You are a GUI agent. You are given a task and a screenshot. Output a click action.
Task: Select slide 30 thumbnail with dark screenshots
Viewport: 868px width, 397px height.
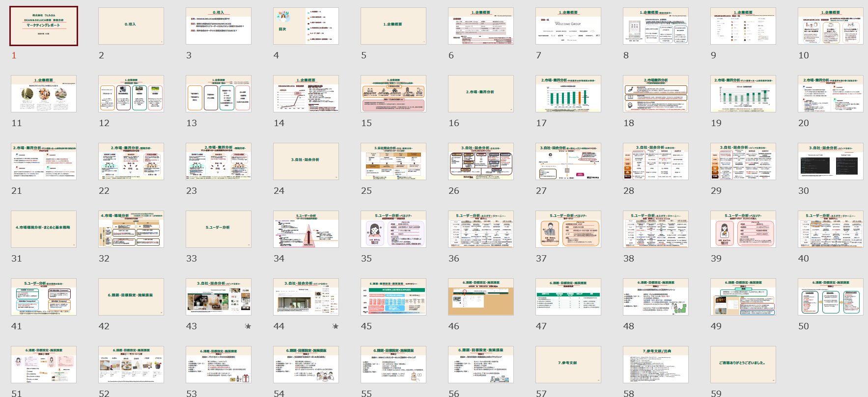click(831, 161)
